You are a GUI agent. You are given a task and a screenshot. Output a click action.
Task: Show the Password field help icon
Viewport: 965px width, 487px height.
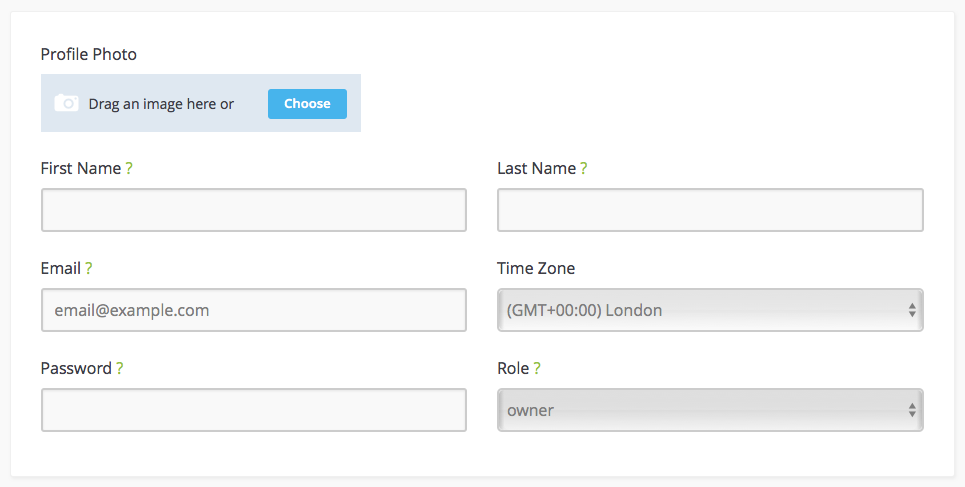tap(120, 368)
